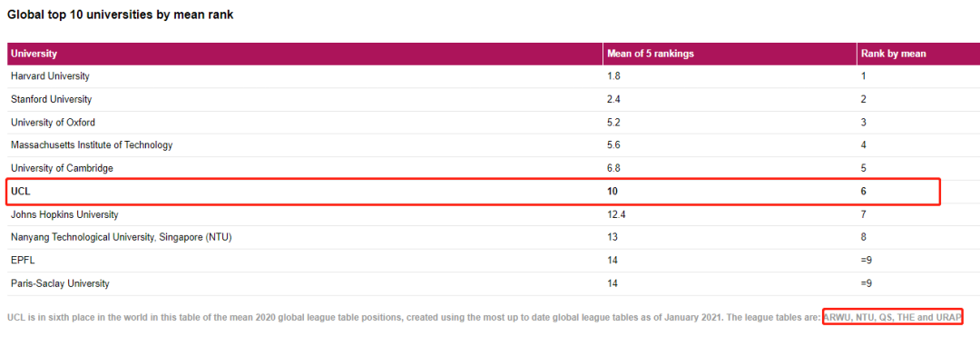Viewport: 980px width, 337px height.
Task: Click the 12.4 mean for Johns Hopkins
Action: [615, 214]
